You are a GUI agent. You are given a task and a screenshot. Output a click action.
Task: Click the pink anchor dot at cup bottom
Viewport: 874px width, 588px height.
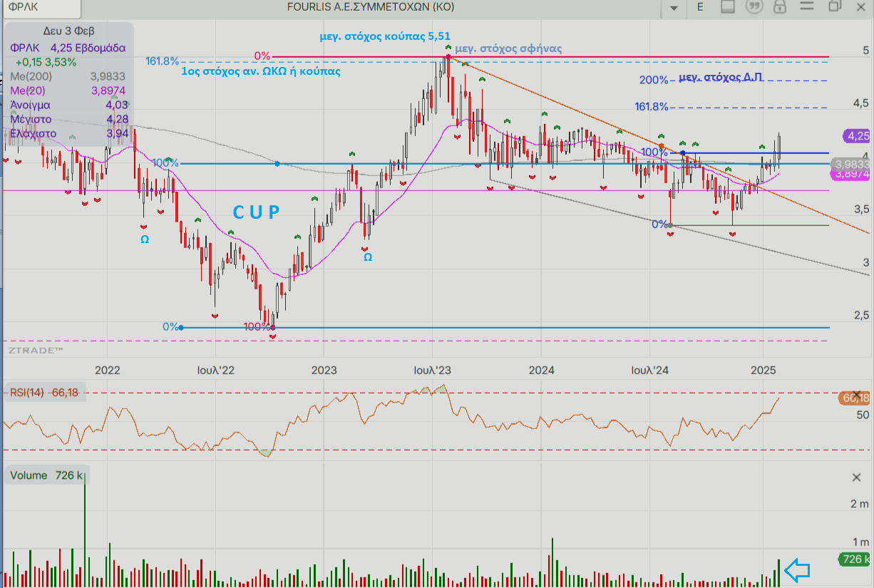pyautogui.click(x=272, y=328)
